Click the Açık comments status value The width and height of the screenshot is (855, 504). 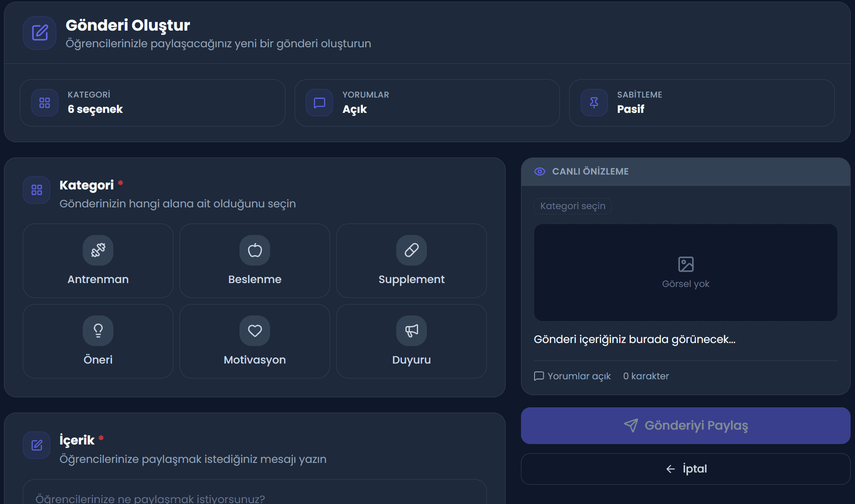click(355, 109)
